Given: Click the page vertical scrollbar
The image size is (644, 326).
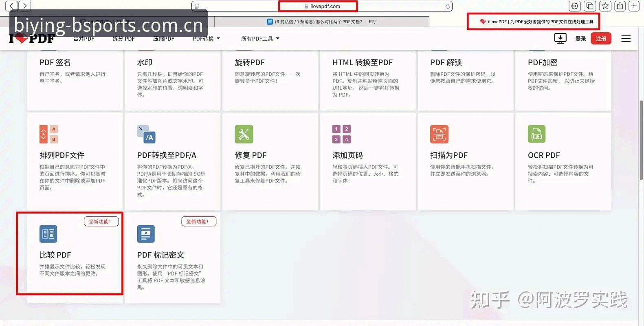Looking at the screenshot, I should pyautogui.click(x=641, y=140).
